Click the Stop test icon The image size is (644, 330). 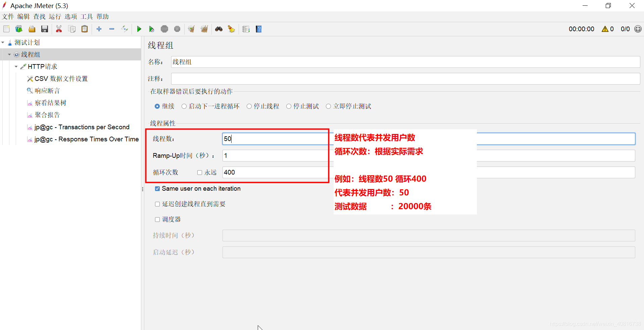[164, 29]
